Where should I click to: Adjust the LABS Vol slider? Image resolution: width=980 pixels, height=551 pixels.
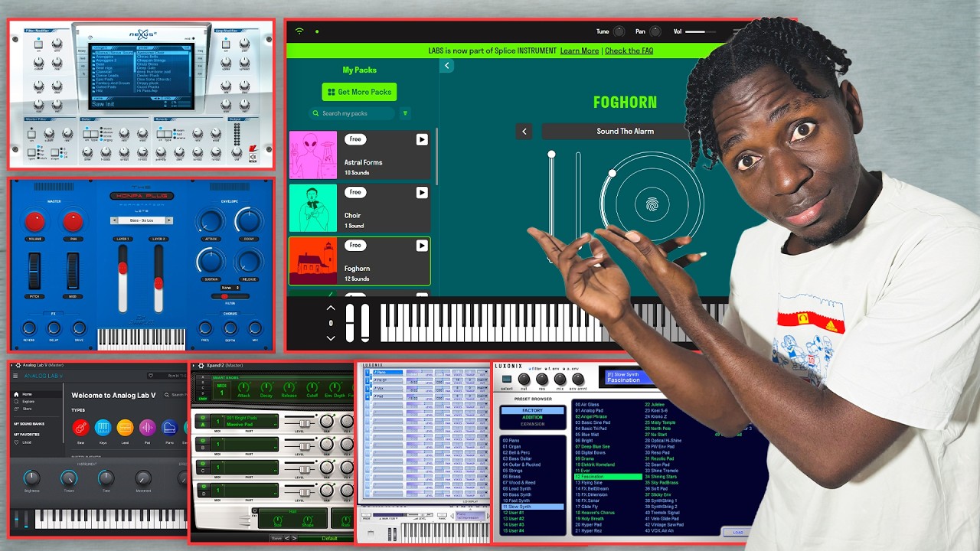700,31
